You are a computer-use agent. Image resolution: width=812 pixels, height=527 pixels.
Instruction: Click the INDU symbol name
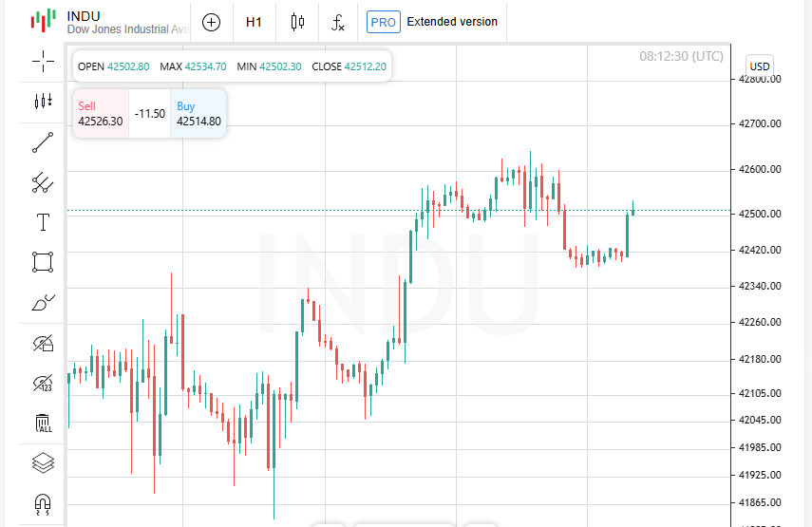[x=84, y=16]
